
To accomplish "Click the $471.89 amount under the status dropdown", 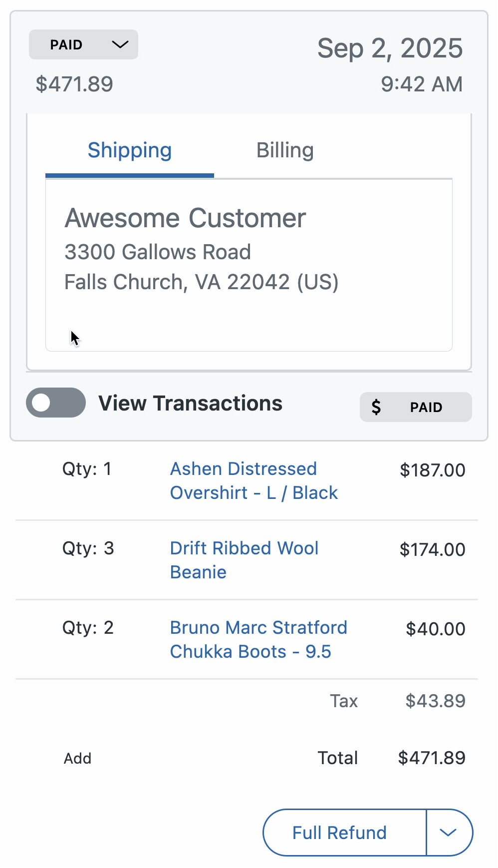I will 74,84.
